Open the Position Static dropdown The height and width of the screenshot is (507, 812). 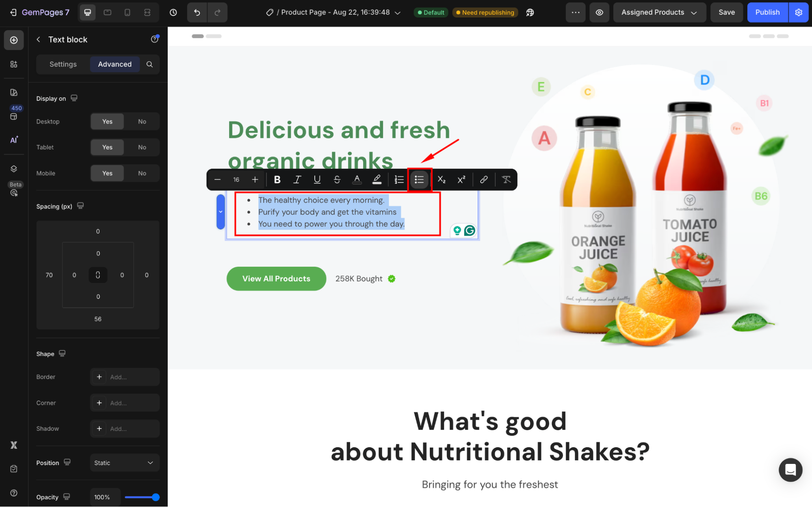[124, 463]
